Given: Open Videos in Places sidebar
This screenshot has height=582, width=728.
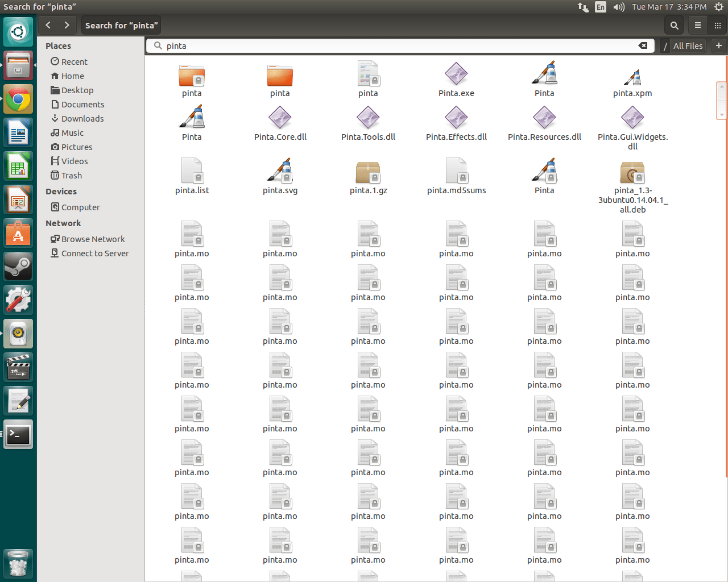Looking at the screenshot, I should 74,161.
